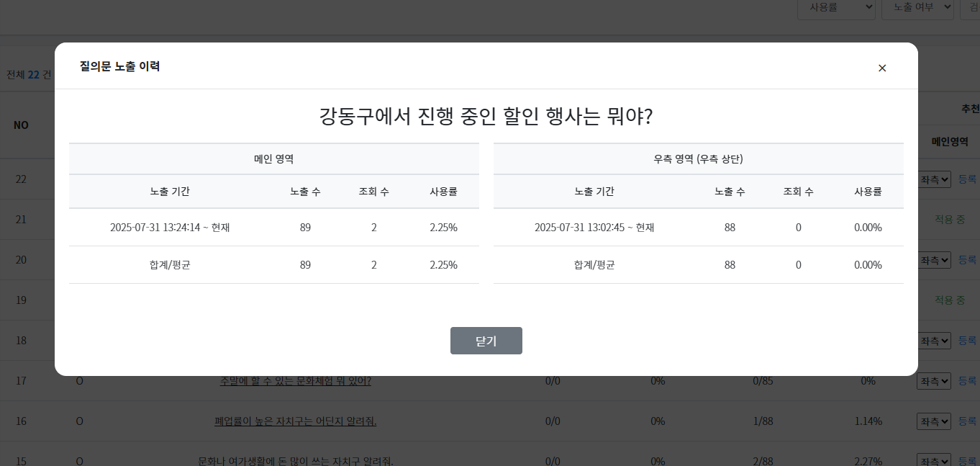Open the 좌측 dropdown in row 20
Viewport: 980px width, 466px height.
pos(934,260)
